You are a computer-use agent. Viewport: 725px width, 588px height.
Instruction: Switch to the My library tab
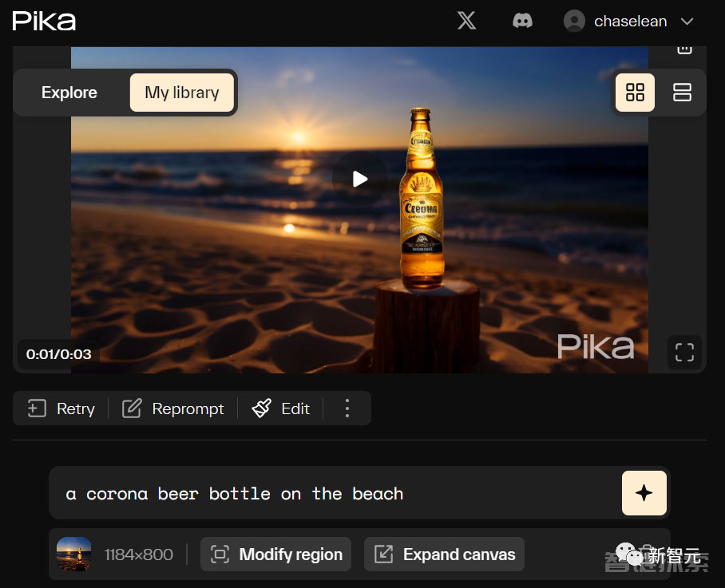[182, 93]
